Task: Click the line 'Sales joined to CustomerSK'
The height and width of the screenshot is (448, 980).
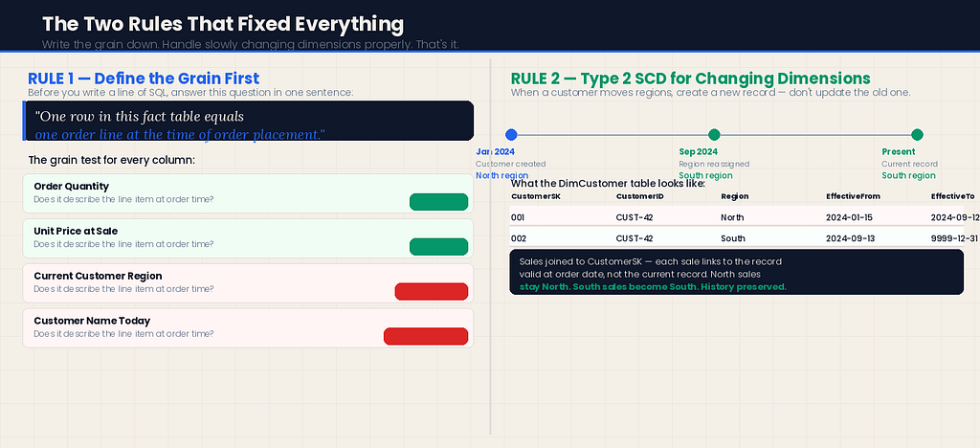Action: pos(651,261)
